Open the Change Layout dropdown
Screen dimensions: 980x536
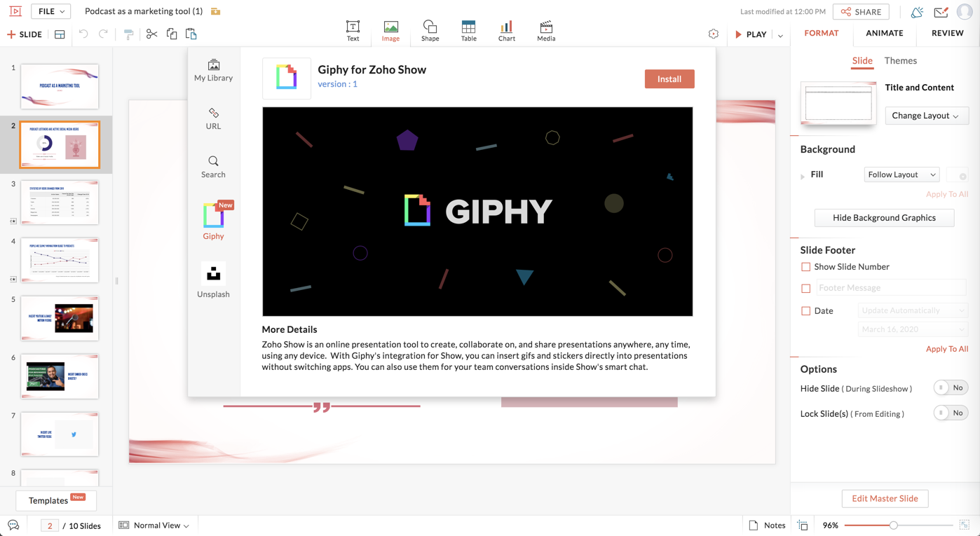point(926,116)
